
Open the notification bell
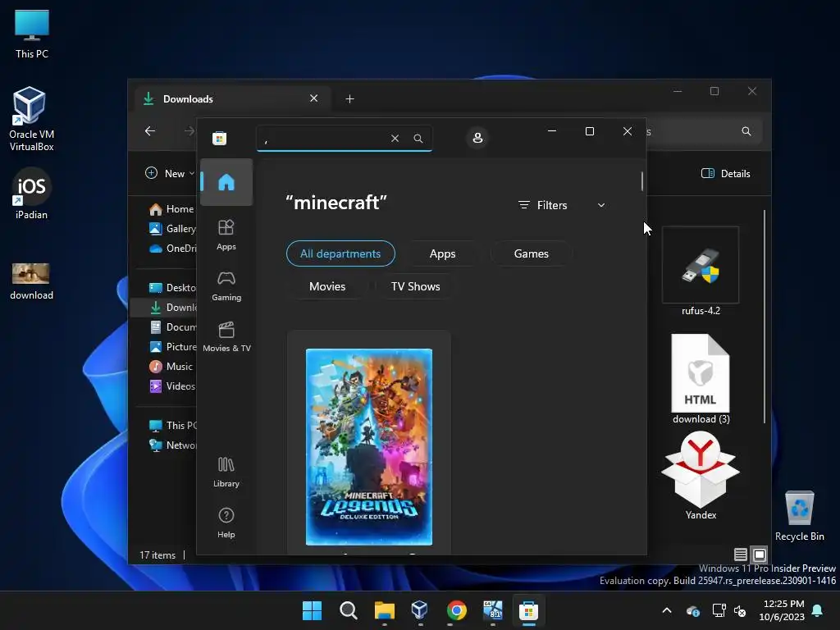818,610
